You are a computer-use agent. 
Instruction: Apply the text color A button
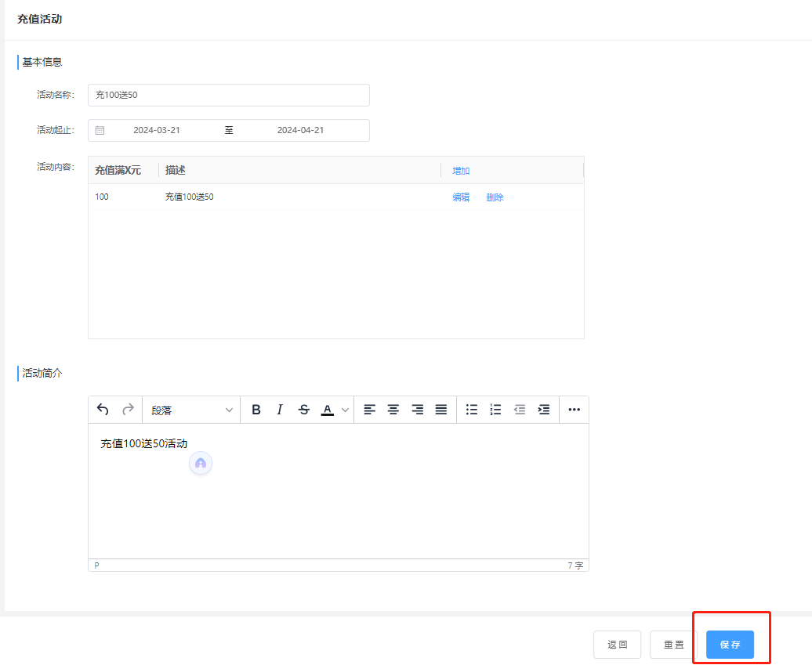(328, 410)
